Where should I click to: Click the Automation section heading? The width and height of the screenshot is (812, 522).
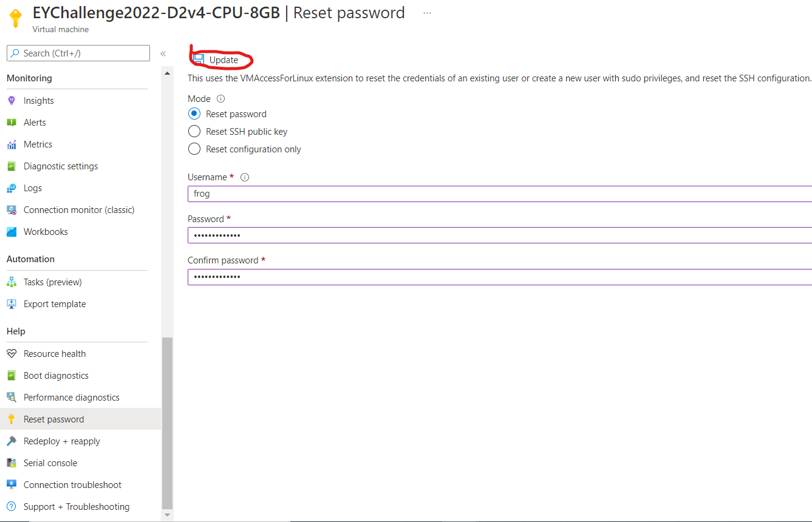[x=30, y=259]
